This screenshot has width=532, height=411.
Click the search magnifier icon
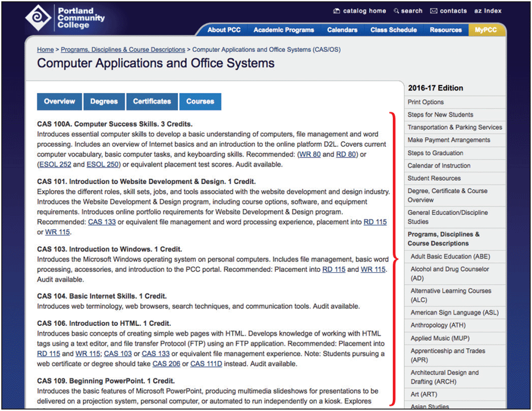pyautogui.click(x=396, y=11)
